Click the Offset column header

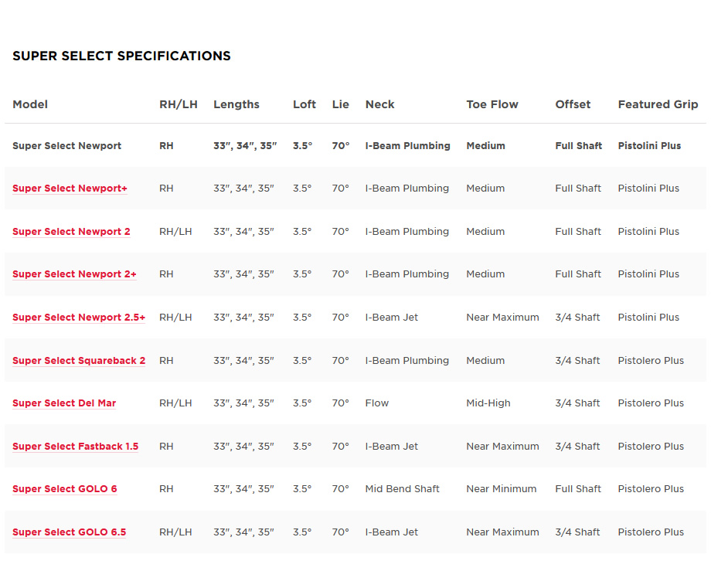coord(573,104)
